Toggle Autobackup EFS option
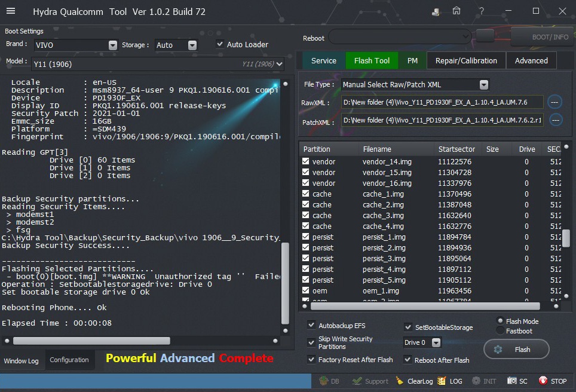This screenshot has height=392, width=576. tap(311, 325)
